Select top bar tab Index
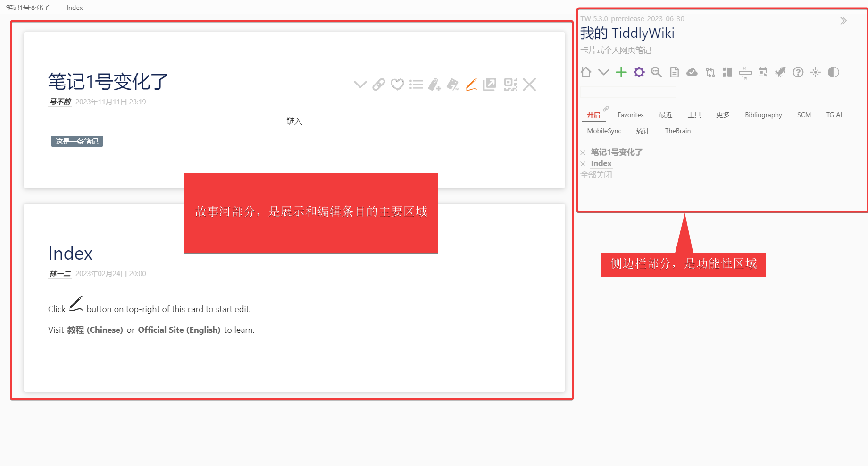This screenshot has width=868, height=466. point(75,8)
